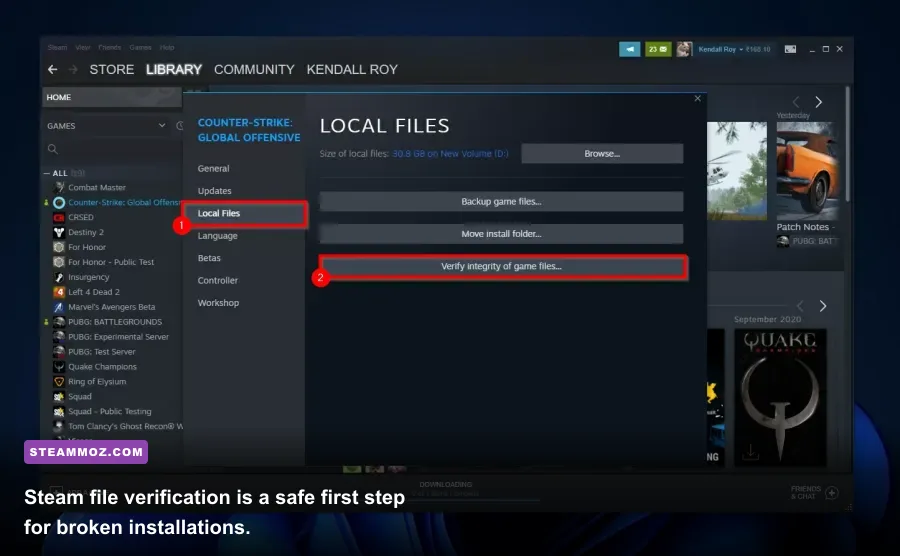Select Updates in properties sidebar

click(215, 191)
